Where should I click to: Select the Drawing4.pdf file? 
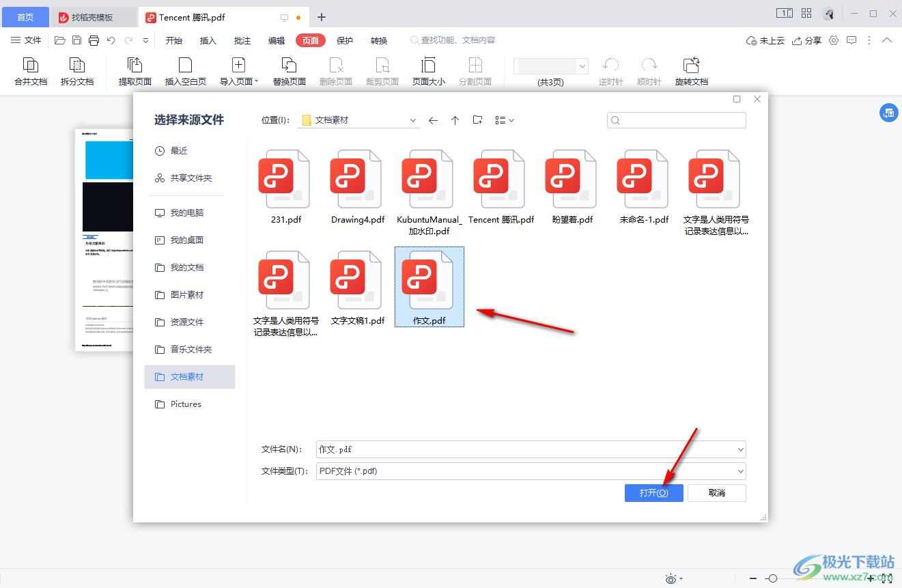point(358,188)
